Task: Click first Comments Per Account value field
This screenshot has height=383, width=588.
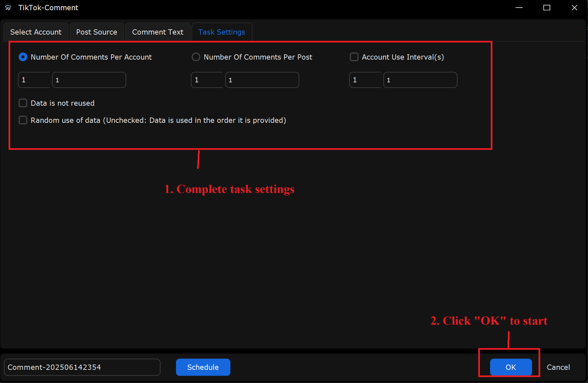Action: click(x=34, y=80)
